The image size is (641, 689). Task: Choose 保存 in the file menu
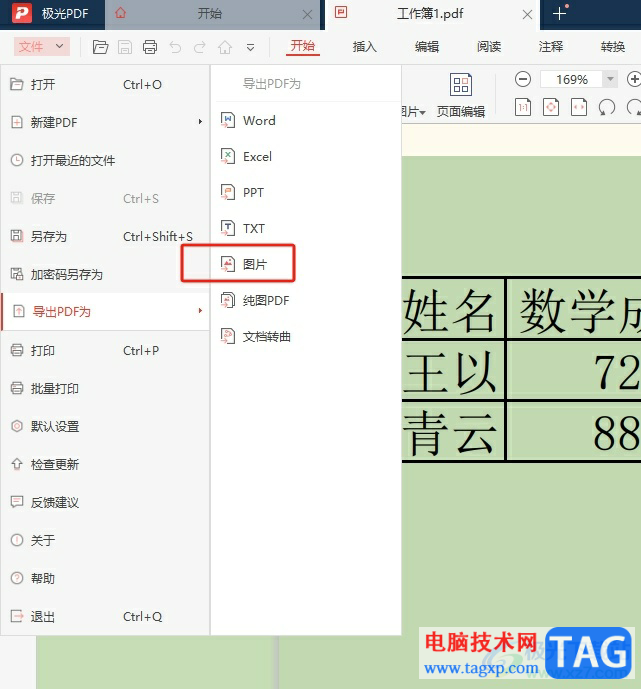click(x=105, y=199)
